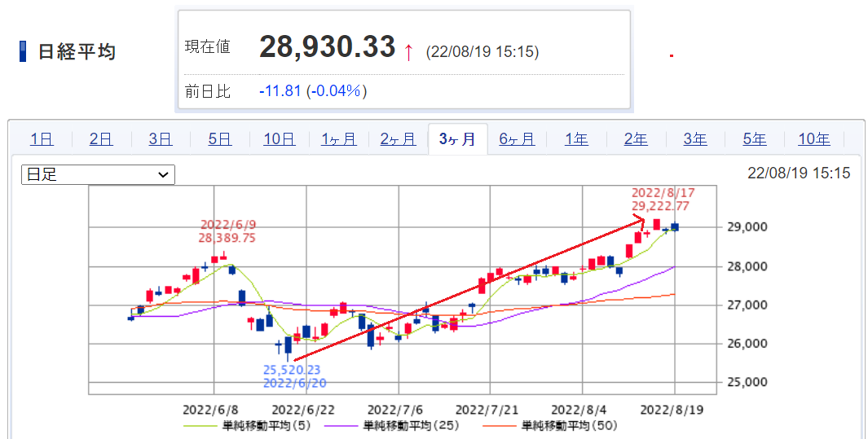Select the 2ヶ月 period tab
The height and width of the screenshot is (439, 868).
(x=398, y=138)
